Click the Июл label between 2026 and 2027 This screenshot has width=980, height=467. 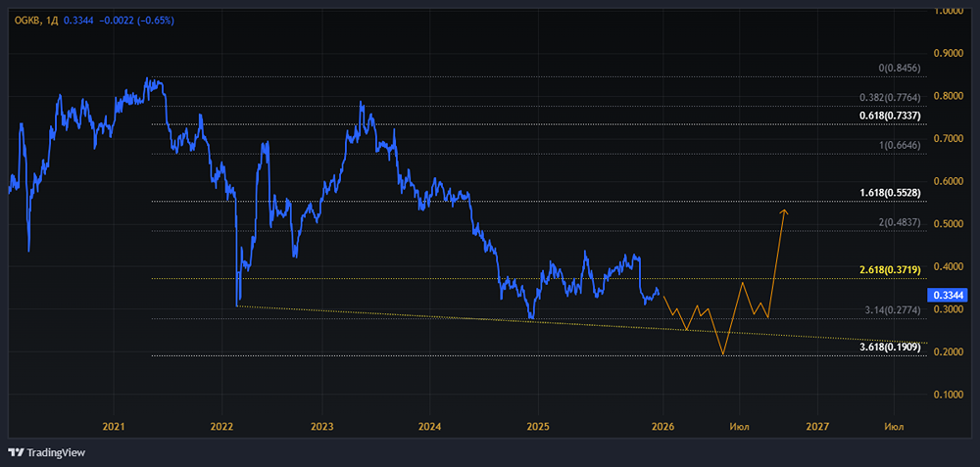click(739, 427)
